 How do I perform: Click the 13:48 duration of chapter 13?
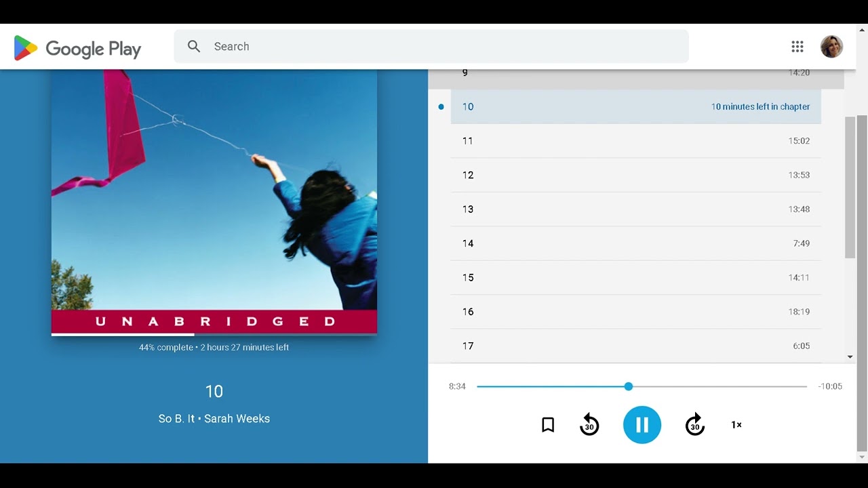point(799,209)
